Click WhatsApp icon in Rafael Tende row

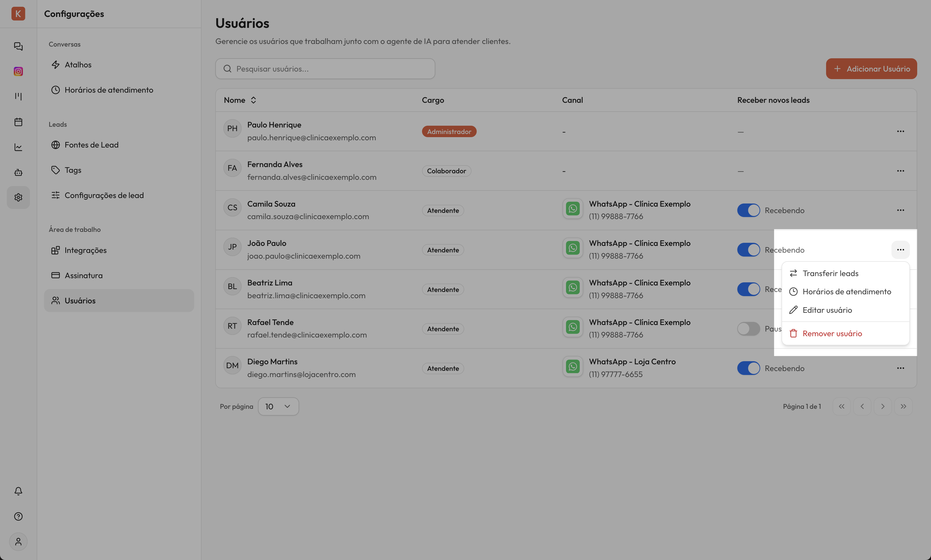click(573, 327)
